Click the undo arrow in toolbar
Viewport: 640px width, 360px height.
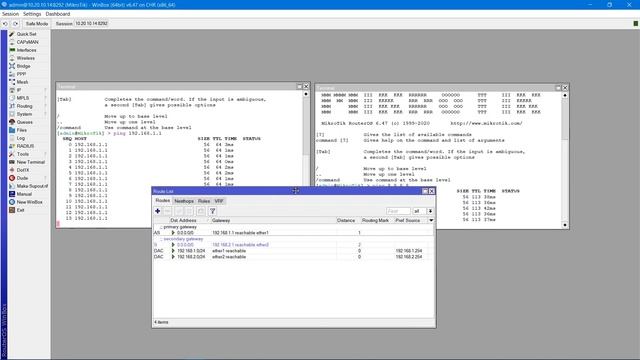[5, 24]
